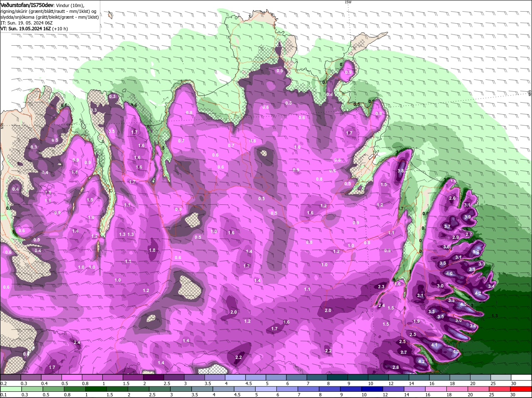
Task: Click the 0.1 label on the rain legend
Action: [3, 395]
